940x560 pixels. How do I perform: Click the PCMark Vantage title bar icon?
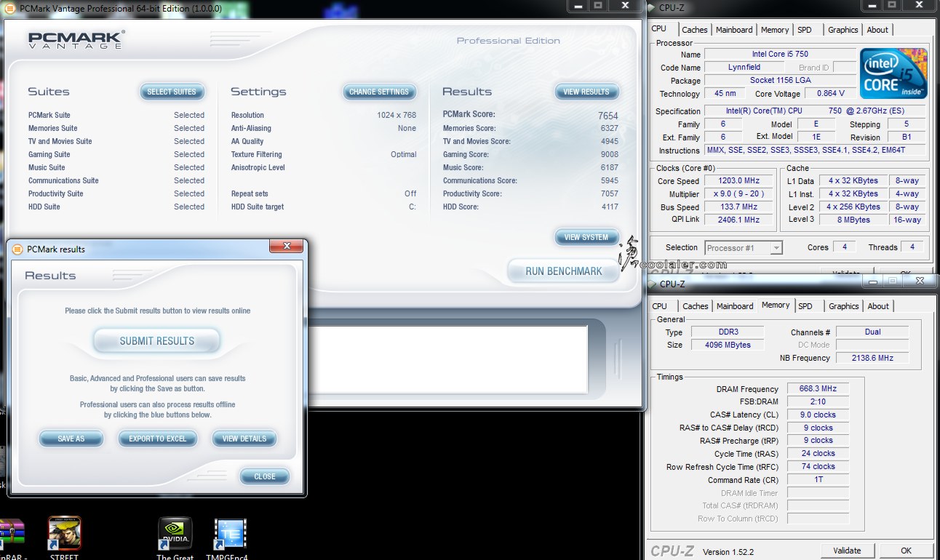click(10, 7)
